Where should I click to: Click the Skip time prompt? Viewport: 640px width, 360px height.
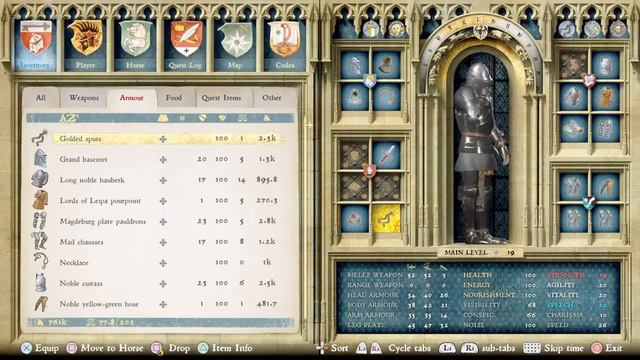click(553, 348)
